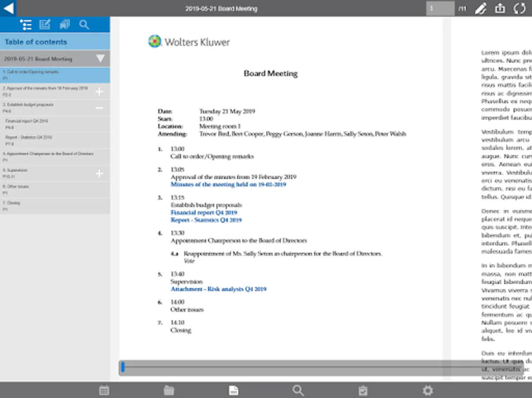Collapse Establish budget proposals item
Screen dimensions: 532x398
click(99, 108)
